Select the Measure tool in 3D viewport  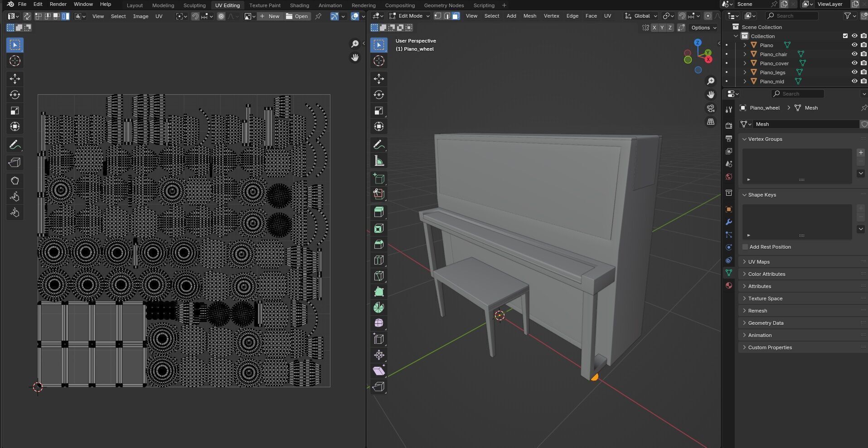[379, 161]
